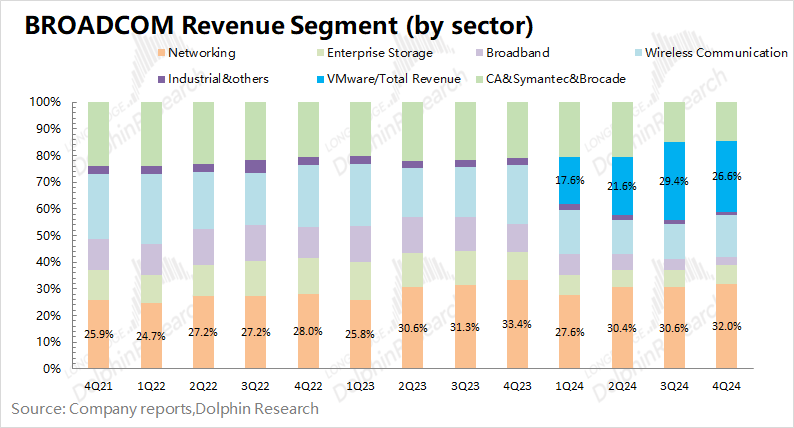Image resolution: width=794 pixels, height=428 pixels.
Task: Click the 21.6% VMware label in 2Q24
Action: pos(622,186)
